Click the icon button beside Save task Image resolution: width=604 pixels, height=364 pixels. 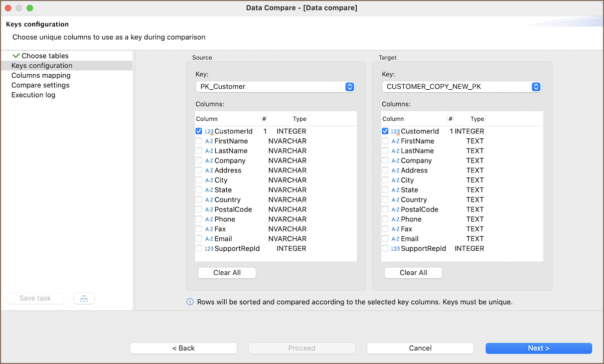[x=84, y=299]
